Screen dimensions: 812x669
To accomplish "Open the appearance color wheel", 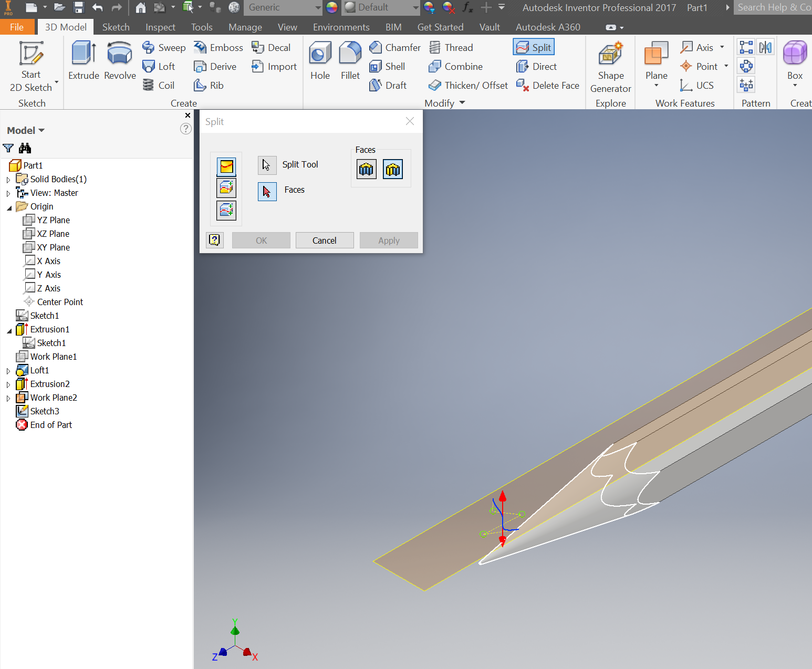I will pyautogui.click(x=332, y=7).
